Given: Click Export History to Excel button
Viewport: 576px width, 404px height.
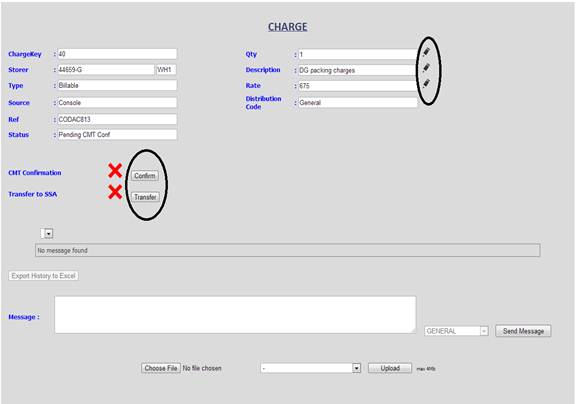Looking at the screenshot, I should pyautogui.click(x=43, y=276).
